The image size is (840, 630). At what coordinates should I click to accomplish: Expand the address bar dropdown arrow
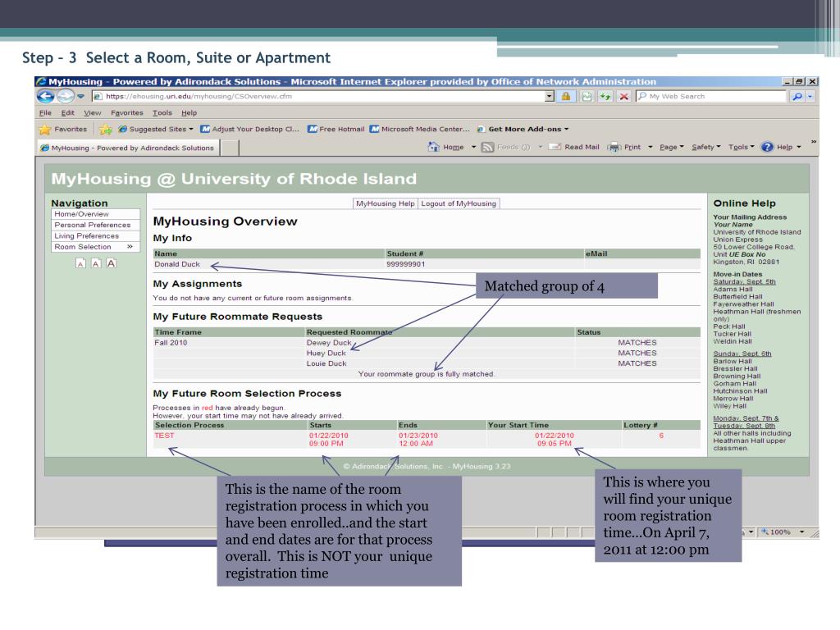(x=550, y=97)
